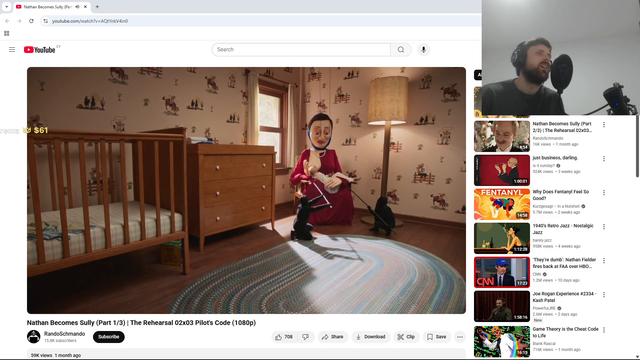Subscribe to RandoSchmando channel
The image size is (640, 360).
click(109, 337)
